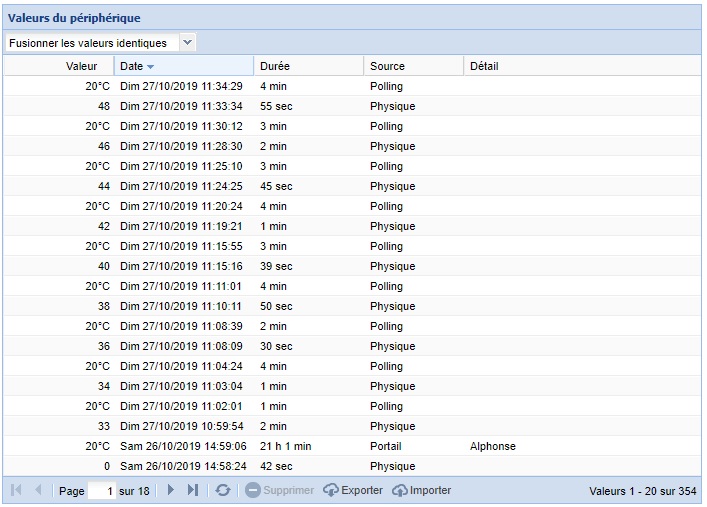Toggle the Date sort direction arrow

tap(151, 67)
